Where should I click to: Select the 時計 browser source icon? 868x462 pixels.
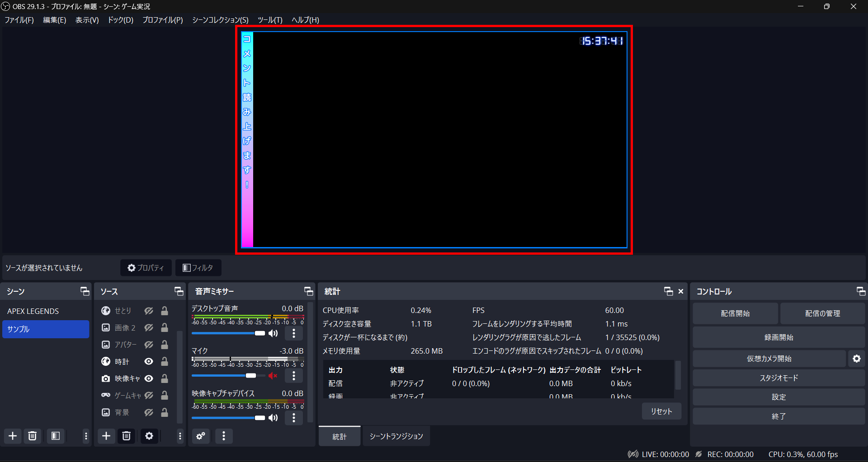pos(106,361)
